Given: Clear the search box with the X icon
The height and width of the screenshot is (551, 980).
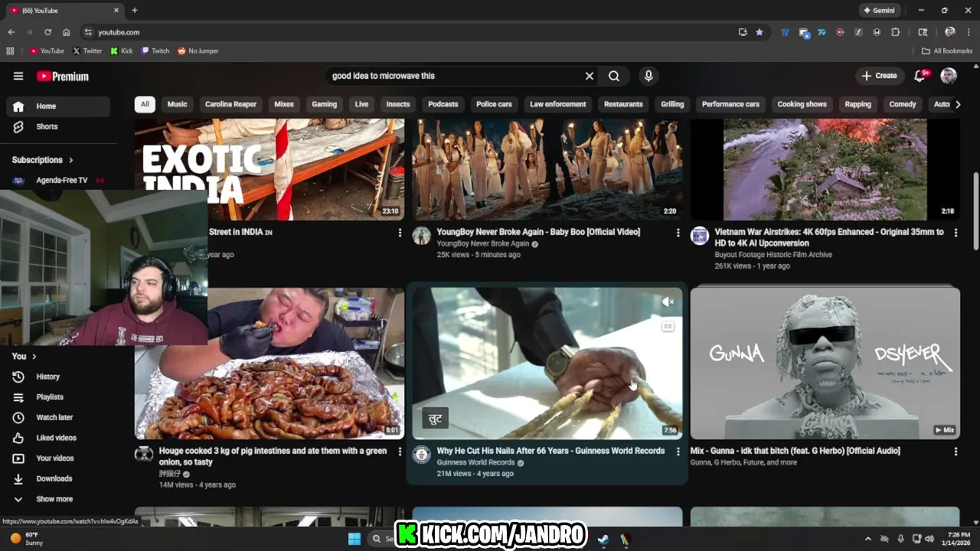Looking at the screenshot, I should (x=590, y=76).
